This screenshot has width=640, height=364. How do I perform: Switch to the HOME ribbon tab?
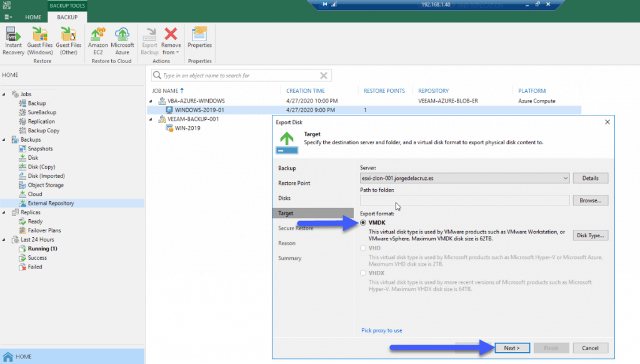[x=33, y=17]
